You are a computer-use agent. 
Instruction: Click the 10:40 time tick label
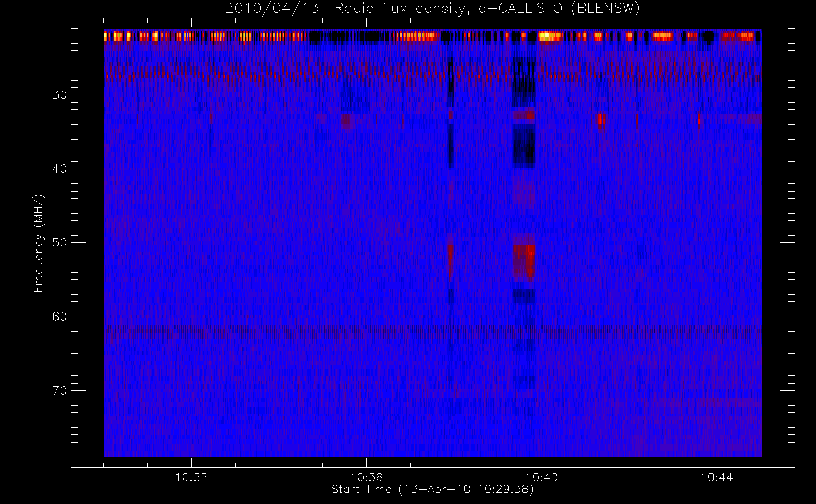click(542, 477)
